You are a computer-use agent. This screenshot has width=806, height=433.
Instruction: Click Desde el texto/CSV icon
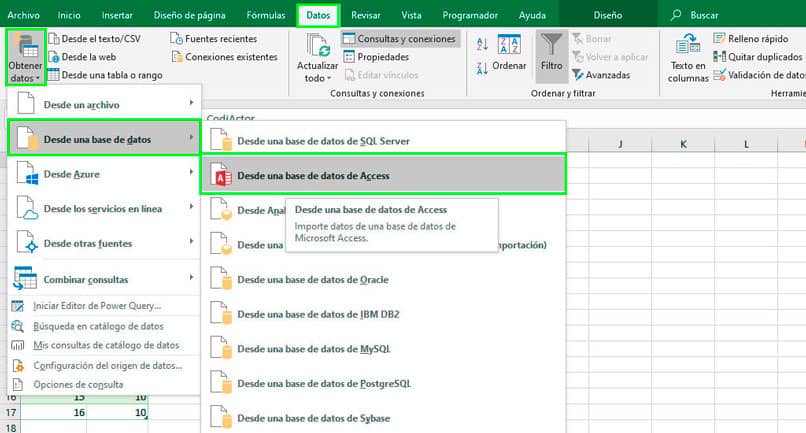pos(53,39)
